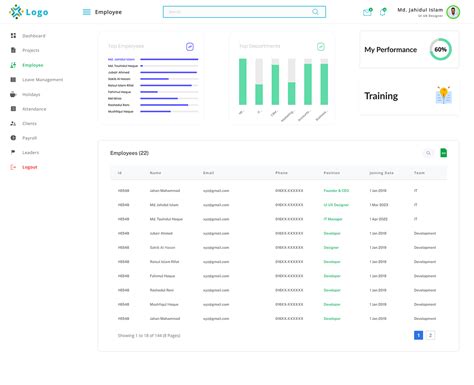Click the Leaders flag icon in sidebar
Screen dimensions: 474x385
coord(13,152)
